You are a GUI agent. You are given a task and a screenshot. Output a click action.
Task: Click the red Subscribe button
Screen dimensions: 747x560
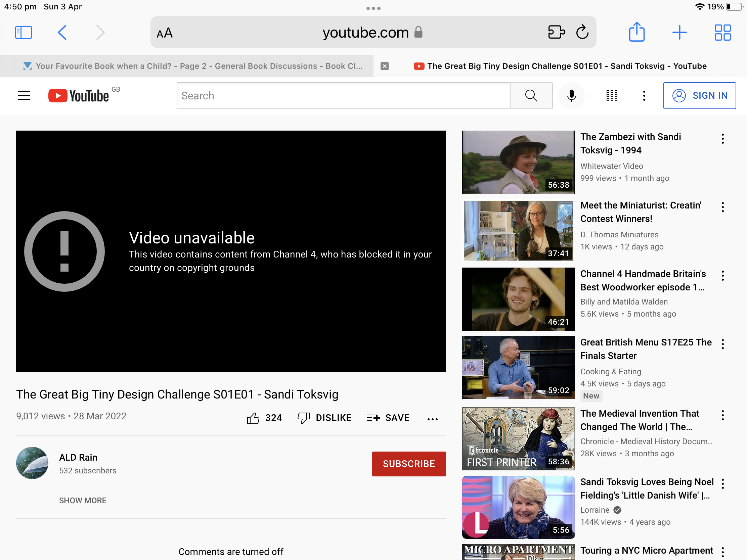point(409,463)
